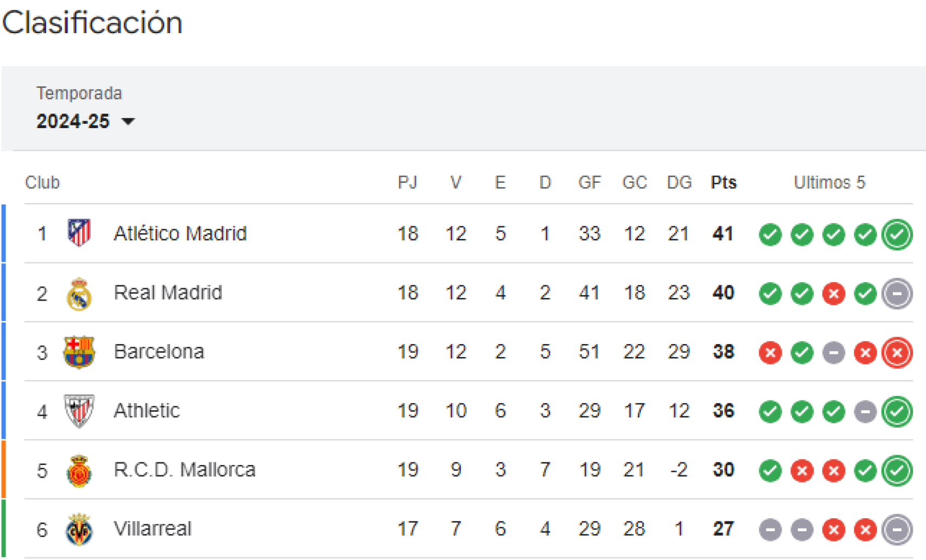Click the Villarreal club badge
Screen dimensions: 926x560
(x=79, y=529)
